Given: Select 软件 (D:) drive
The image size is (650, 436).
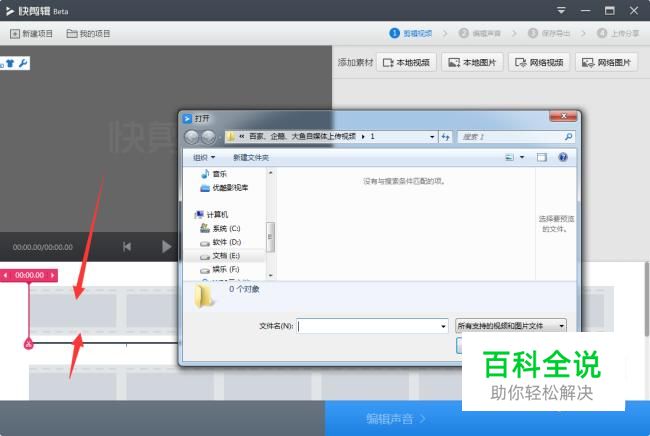Looking at the screenshot, I should 221,242.
